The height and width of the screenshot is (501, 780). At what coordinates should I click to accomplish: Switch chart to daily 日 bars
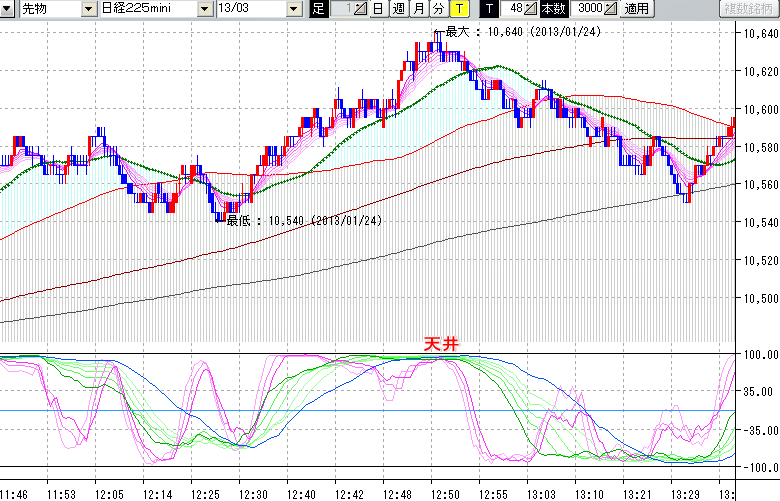click(x=377, y=9)
